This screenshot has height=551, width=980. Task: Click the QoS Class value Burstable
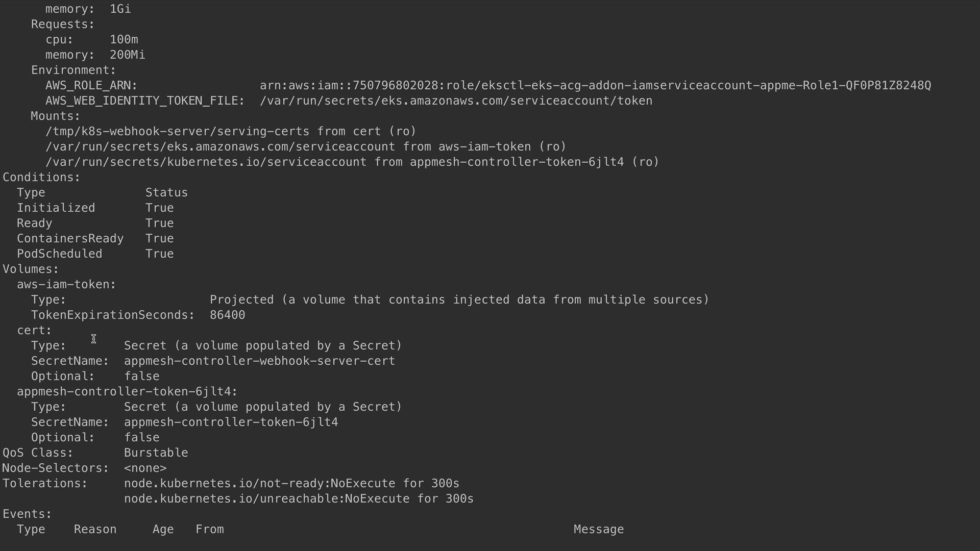click(156, 453)
